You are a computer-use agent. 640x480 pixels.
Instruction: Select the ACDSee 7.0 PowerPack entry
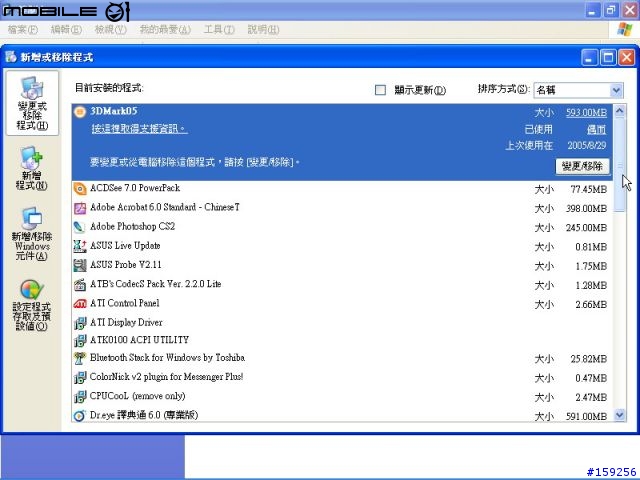pos(342,189)
